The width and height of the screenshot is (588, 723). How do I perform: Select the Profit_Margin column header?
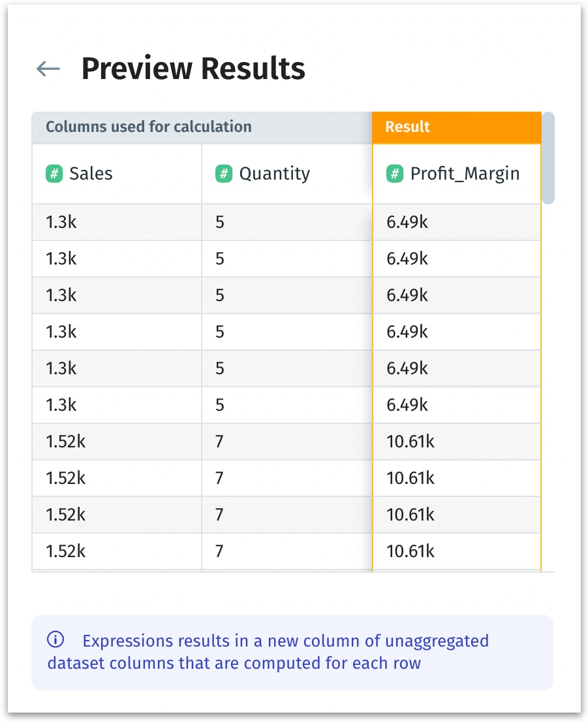click(465, 174)
